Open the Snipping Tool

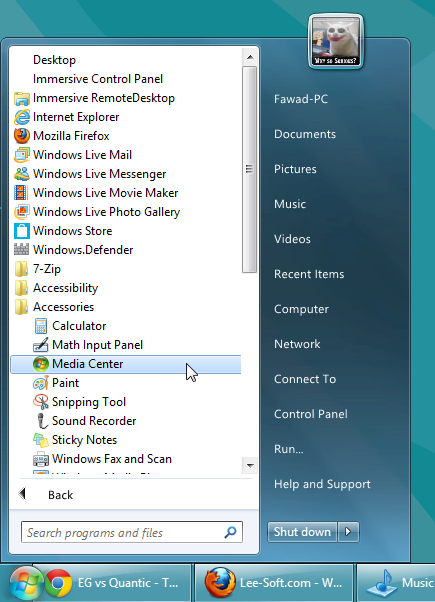(79, 402)
